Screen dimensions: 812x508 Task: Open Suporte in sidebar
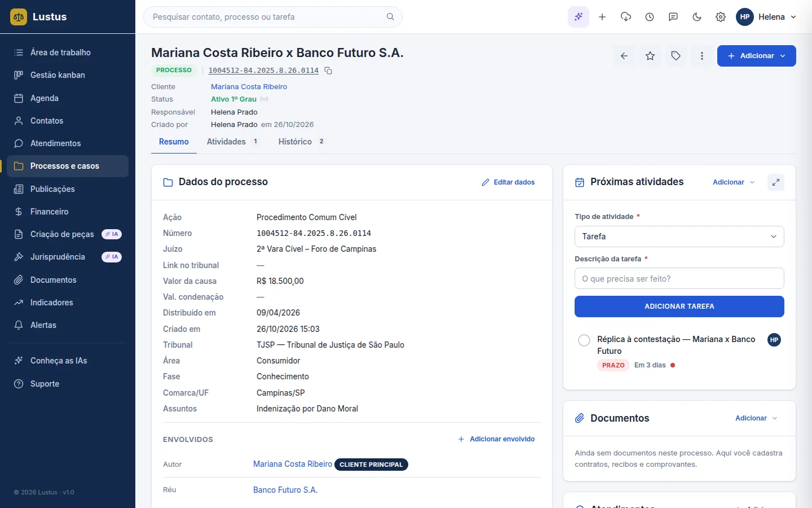[68, 384]
